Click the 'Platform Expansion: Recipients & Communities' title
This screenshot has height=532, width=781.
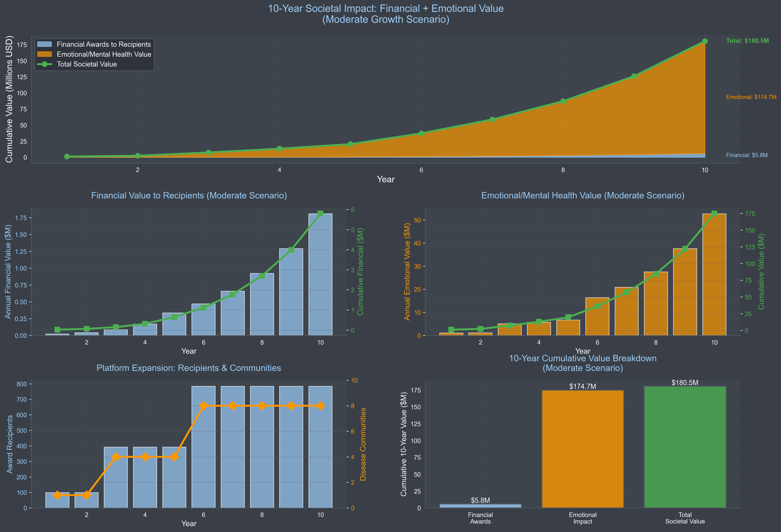(x=188, y=368)
